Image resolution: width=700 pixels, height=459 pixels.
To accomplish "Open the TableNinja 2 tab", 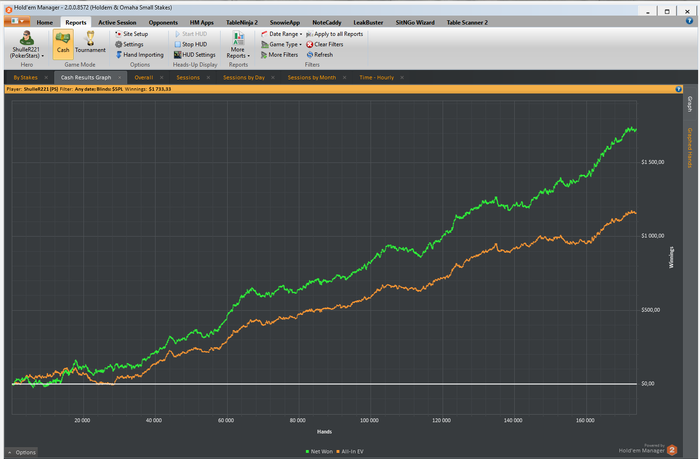I will (242, 22).
